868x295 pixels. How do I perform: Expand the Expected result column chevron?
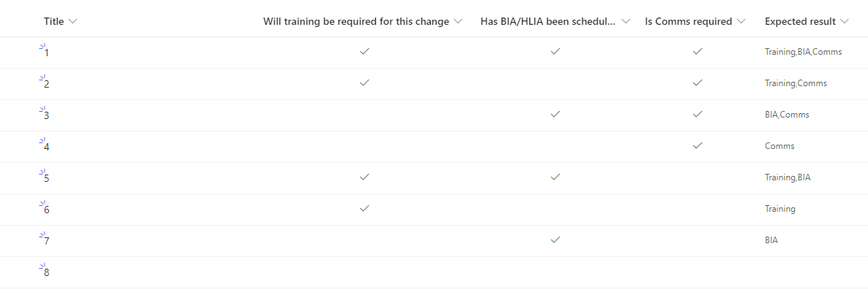point(844,22)
